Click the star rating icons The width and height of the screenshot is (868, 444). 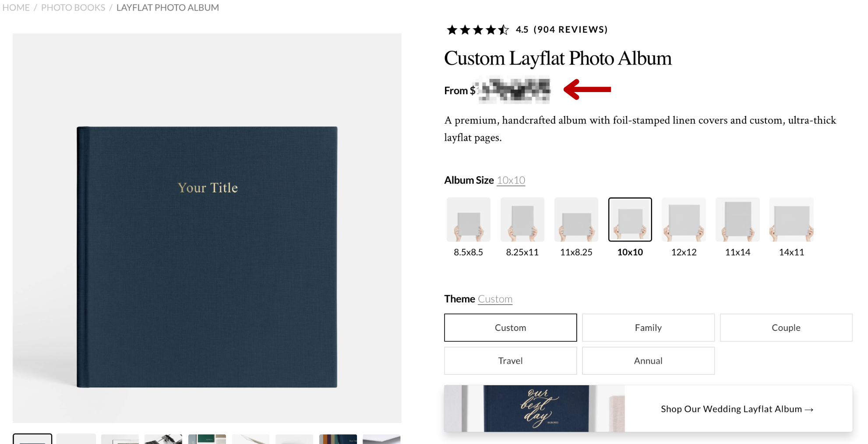[477, 30]
